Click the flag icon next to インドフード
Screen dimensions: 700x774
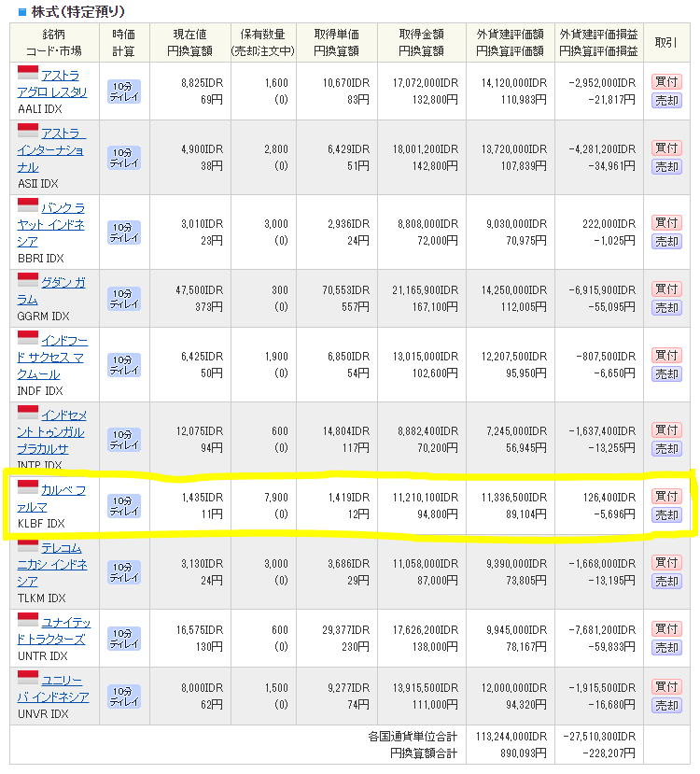[27, 337]
